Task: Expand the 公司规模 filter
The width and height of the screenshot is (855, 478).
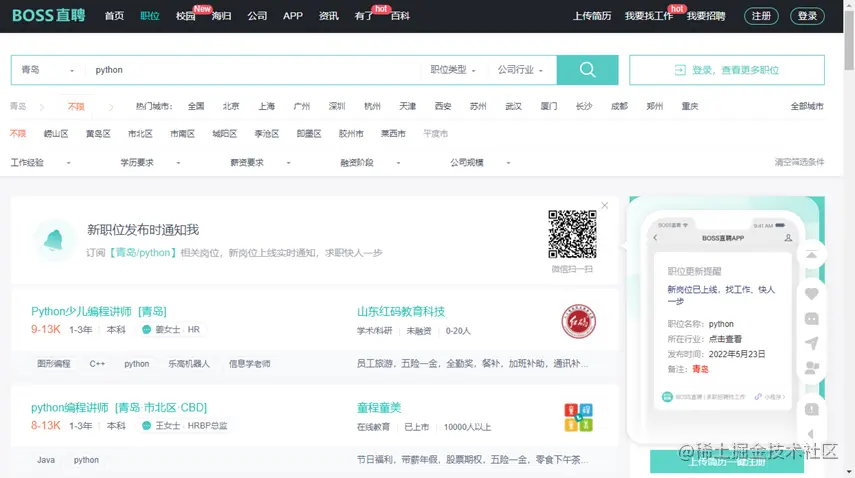Action: (480, 162)
